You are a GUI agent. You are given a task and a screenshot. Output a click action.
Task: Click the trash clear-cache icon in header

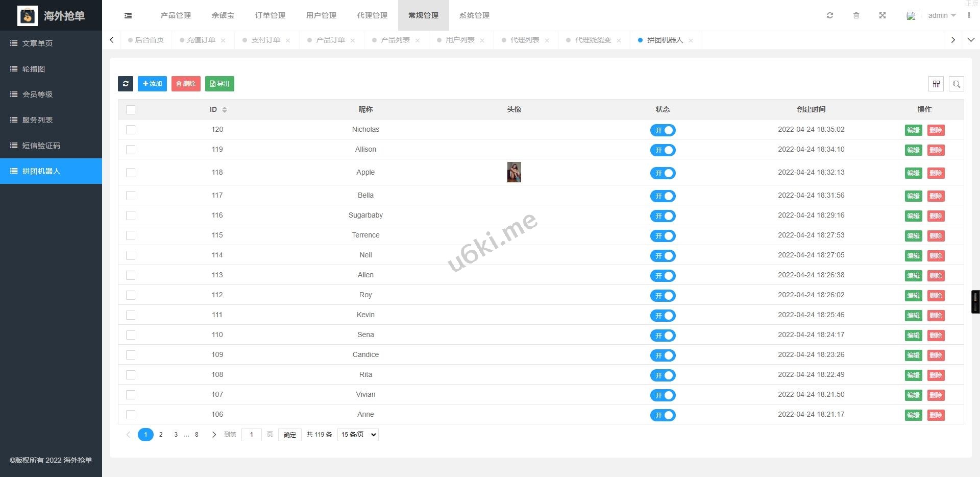point(856,15)
